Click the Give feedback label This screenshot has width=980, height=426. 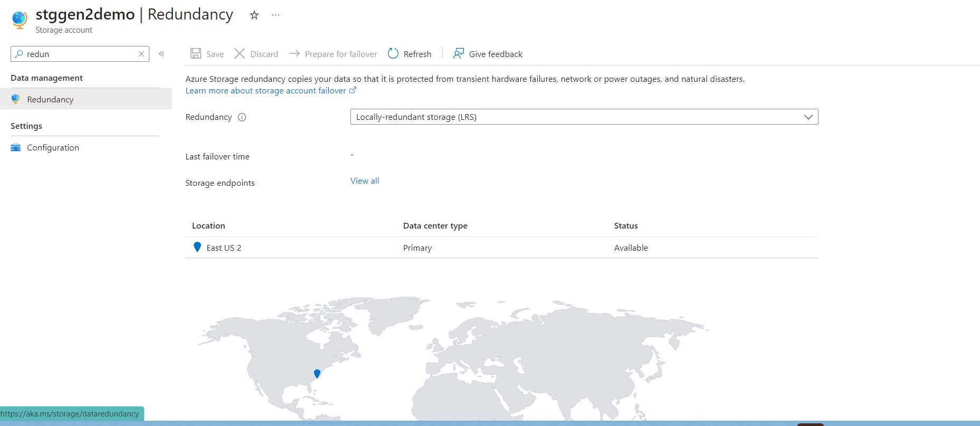click(496, 54)
